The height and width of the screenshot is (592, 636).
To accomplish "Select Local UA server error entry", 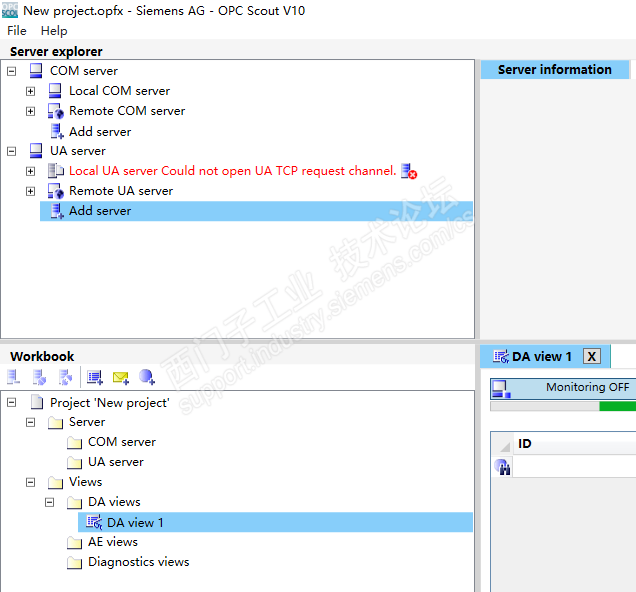I will (232, 171).
